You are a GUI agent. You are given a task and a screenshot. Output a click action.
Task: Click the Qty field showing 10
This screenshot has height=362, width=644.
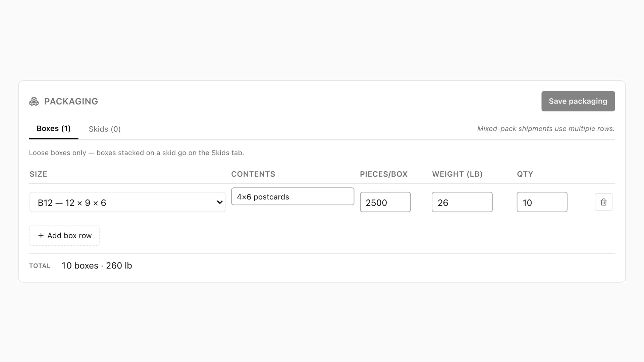pos(542,202)
